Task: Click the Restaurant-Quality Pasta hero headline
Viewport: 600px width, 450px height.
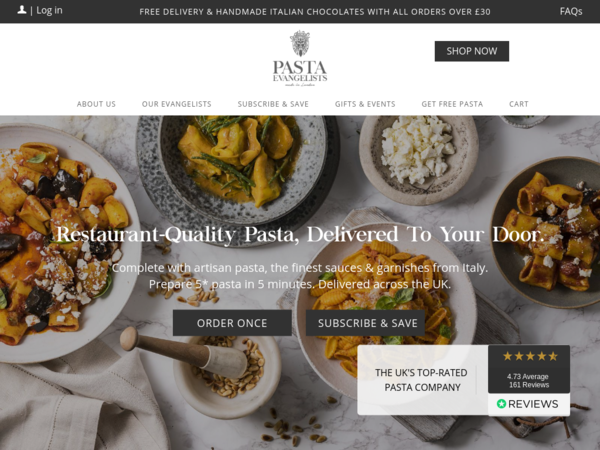Action: (x=300, y=234)
